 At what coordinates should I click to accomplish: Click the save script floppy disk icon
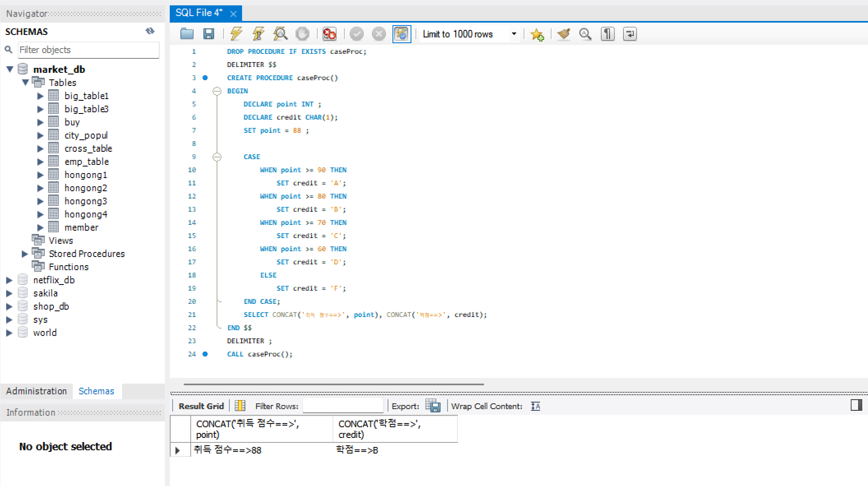(209, 34)
